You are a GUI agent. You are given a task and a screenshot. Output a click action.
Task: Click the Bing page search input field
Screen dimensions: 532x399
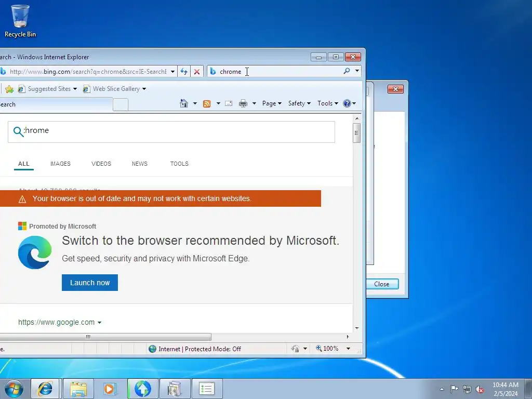tap(171, 132)
